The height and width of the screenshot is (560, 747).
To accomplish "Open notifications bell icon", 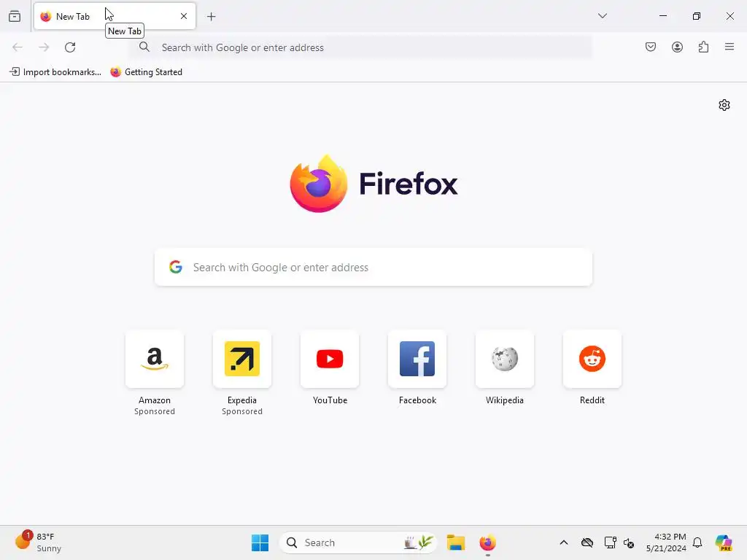I will pos(697,542).
